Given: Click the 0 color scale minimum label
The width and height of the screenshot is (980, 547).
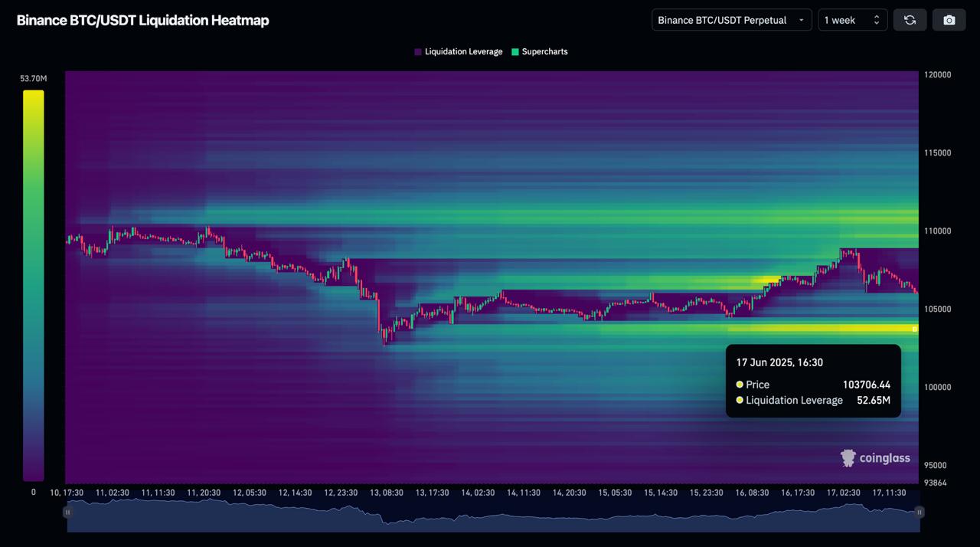Looking at the screenshot, I should pyautogui.click(x=33, y=492).
